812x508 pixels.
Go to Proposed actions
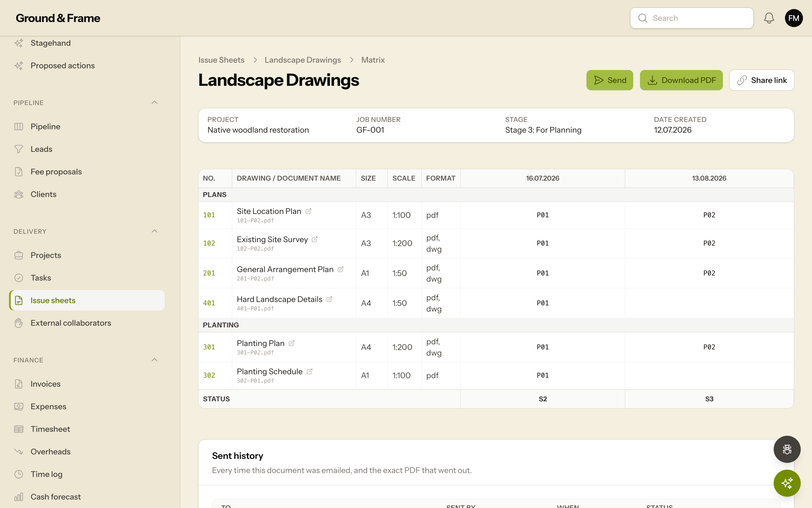pyautogui.click(x=87, y=65)
